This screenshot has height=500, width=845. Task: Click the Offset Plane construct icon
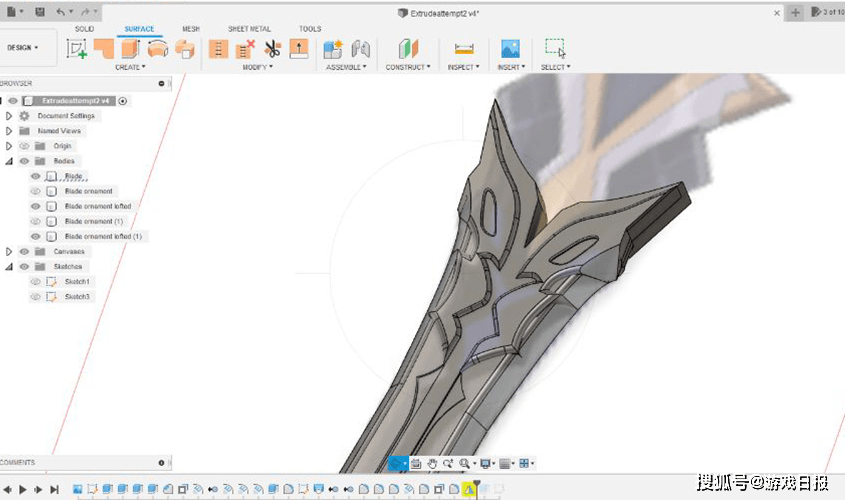pyautogui.click(x=408, y=48)
